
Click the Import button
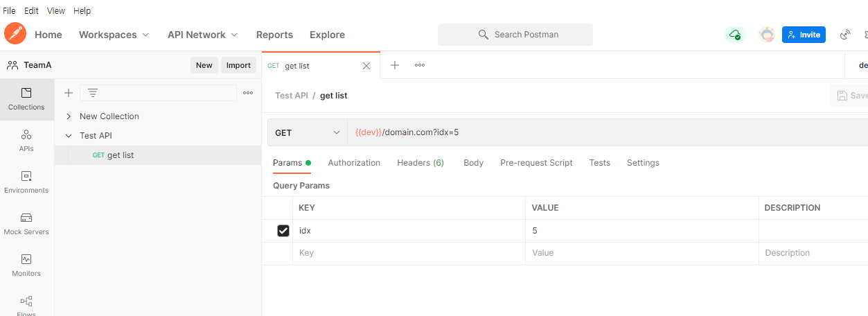click(238, 65)
